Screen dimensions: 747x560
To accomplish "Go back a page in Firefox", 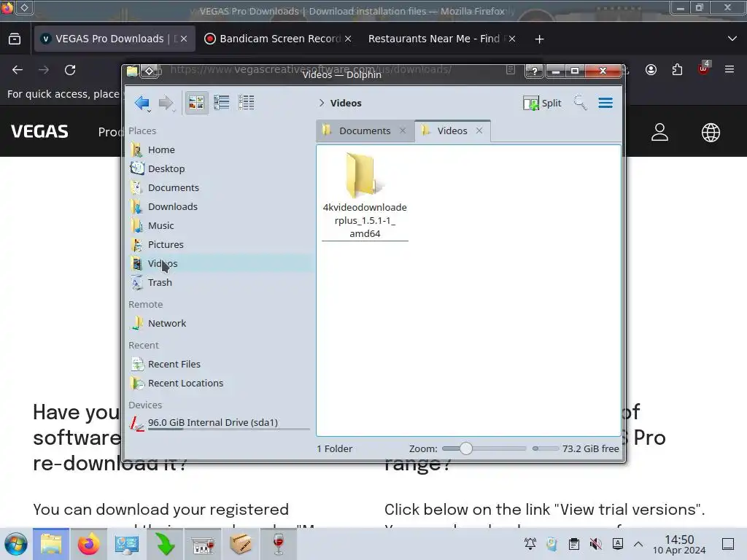I will pos(18,70).
